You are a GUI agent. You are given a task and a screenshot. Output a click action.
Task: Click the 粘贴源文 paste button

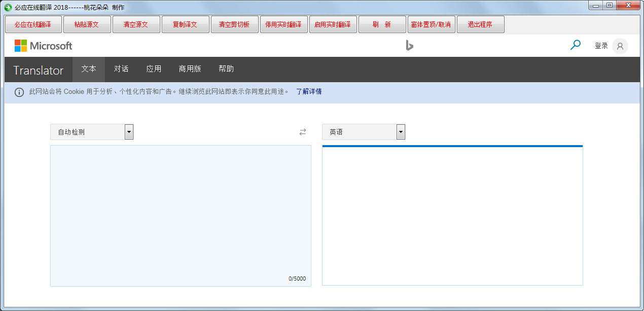click(x=87, y=24)
